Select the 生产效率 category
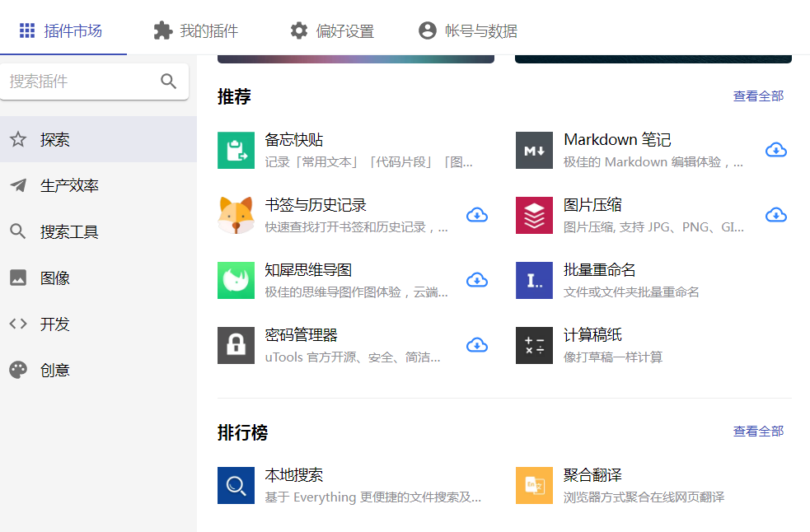This screenshot has height=532, width=810. coord(98,185)
